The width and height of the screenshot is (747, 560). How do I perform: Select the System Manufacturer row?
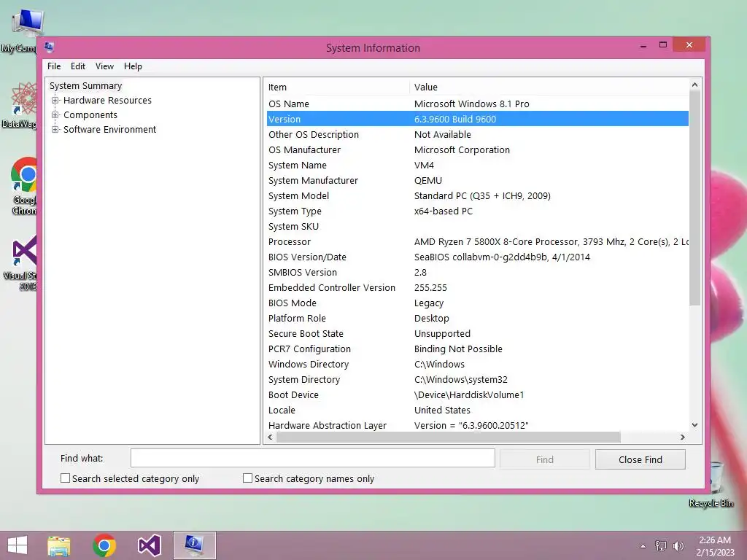477,181
